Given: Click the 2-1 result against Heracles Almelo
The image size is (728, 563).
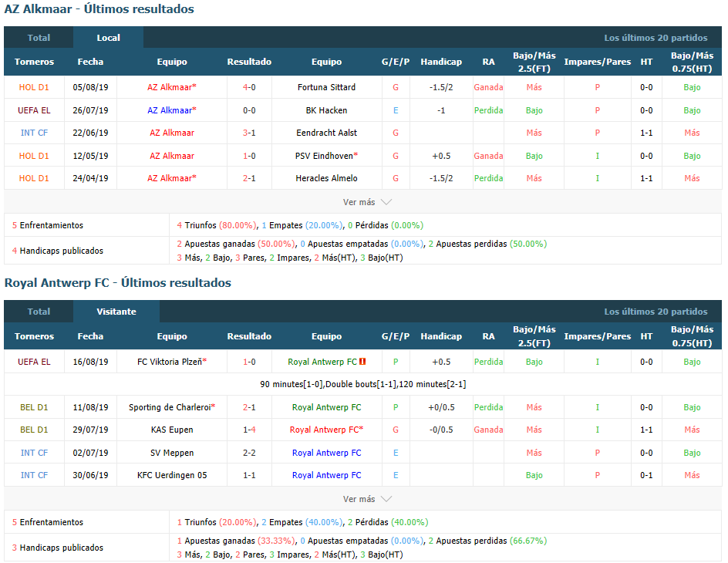Looking at the screenshot, I should click(x=249, y=178).
